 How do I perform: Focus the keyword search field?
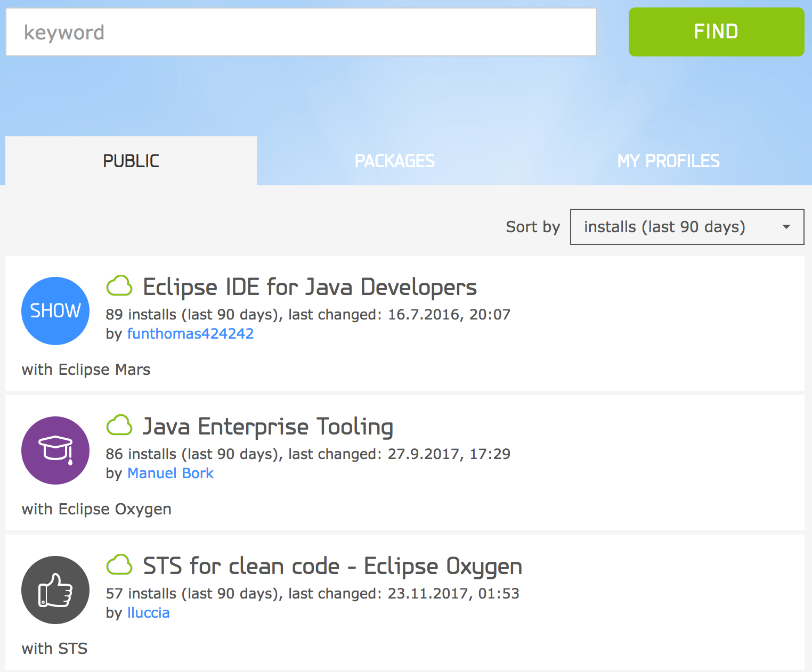coord(301,32)
